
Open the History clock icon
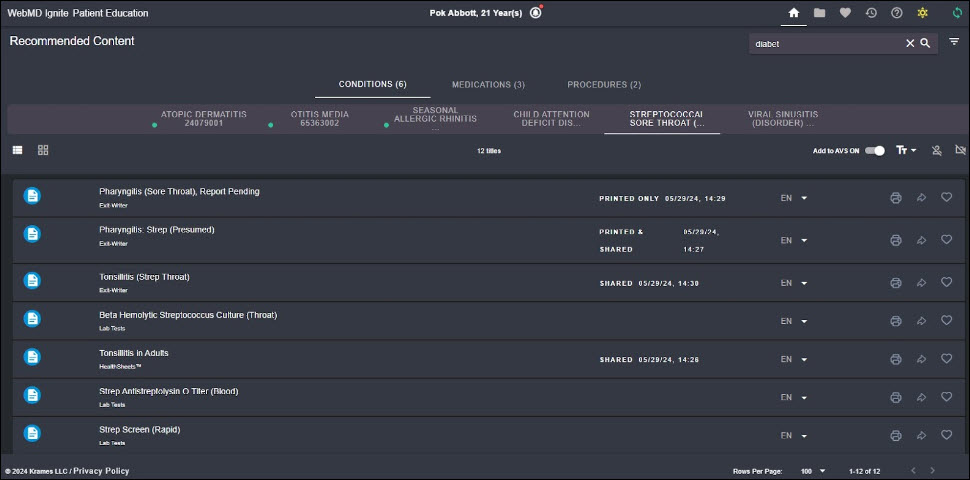871,13
